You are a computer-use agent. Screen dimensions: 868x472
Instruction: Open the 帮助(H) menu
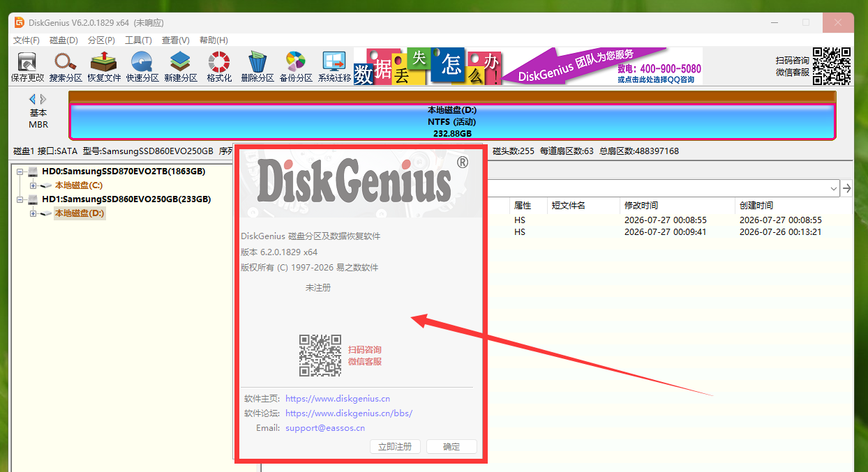(x=214, y=40)
